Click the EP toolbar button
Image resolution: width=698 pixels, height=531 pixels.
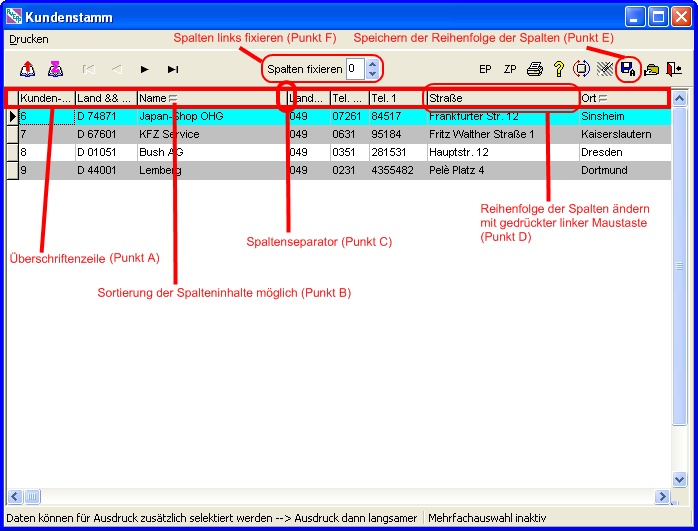click(485, 69)
